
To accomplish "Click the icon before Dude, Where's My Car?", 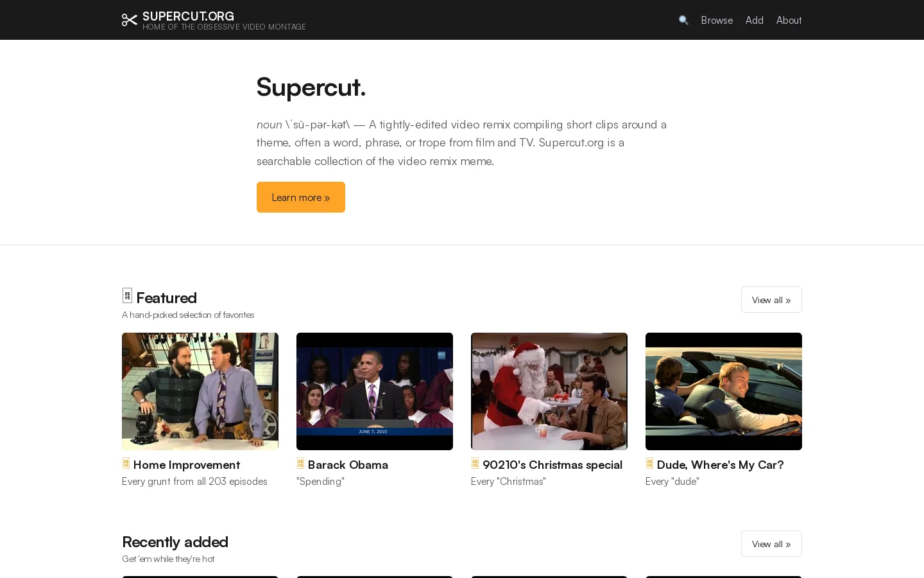I will pos(649,463).
